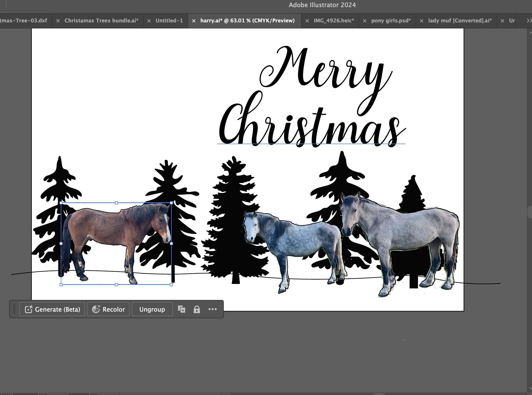532x395 pixels.
Task: Ungroup the selected horse object
Action: coord(152,309)
